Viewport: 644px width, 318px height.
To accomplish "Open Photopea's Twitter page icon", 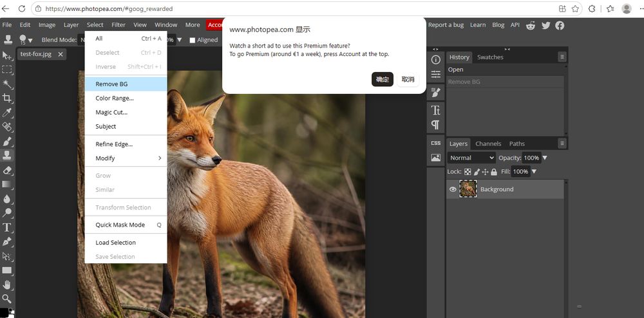I will tap(545, 26).
